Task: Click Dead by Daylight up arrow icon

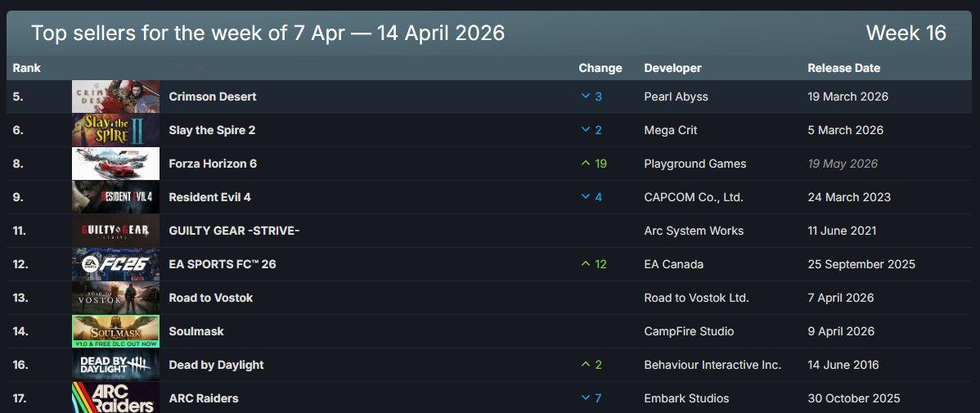Action: click(586, 365)
